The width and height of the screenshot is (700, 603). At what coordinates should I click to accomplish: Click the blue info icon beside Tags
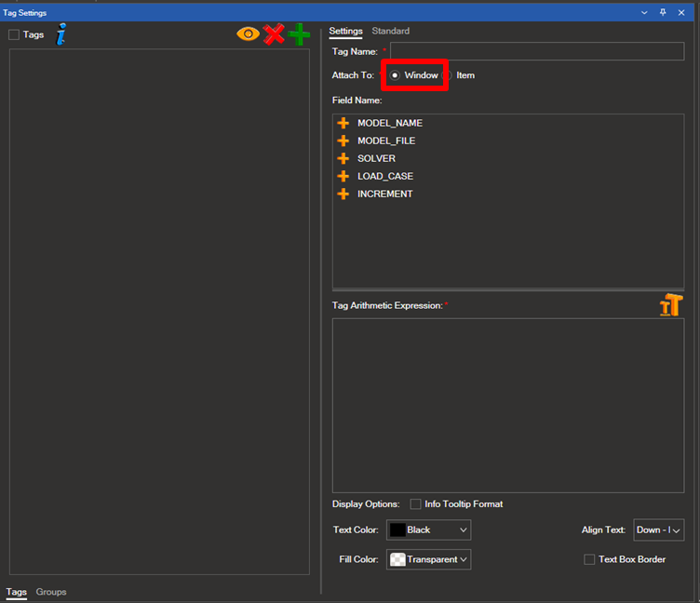click(61, 34)
